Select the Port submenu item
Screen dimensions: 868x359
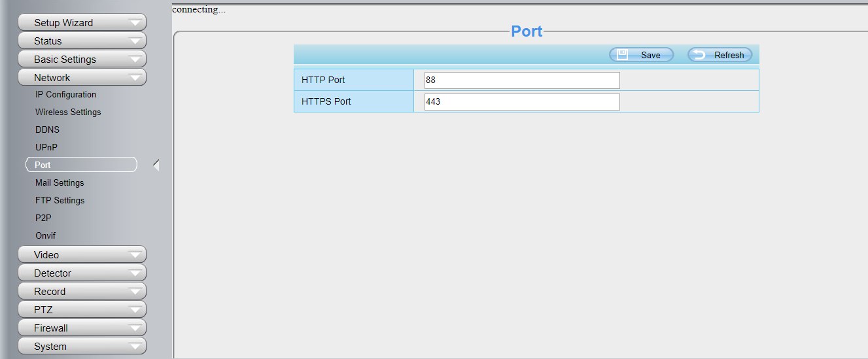click(81, 165)
